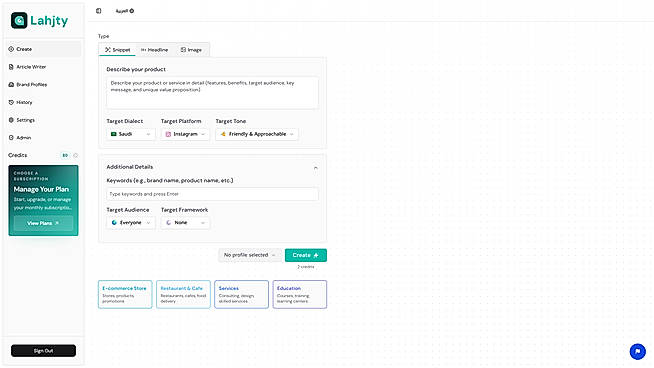Viewport: 654px width, 368px height.
Task: Choose the Education template card
Action: pos(300,295)
